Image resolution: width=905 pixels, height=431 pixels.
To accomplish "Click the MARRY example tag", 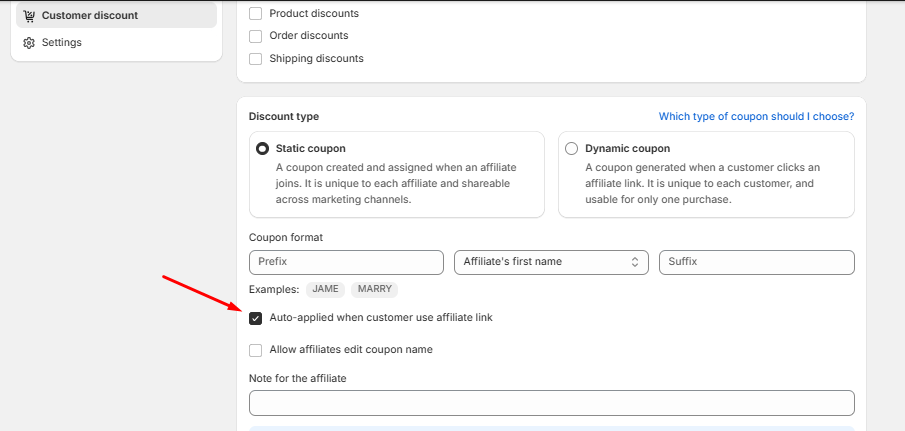I will click(x=375, y=290).
